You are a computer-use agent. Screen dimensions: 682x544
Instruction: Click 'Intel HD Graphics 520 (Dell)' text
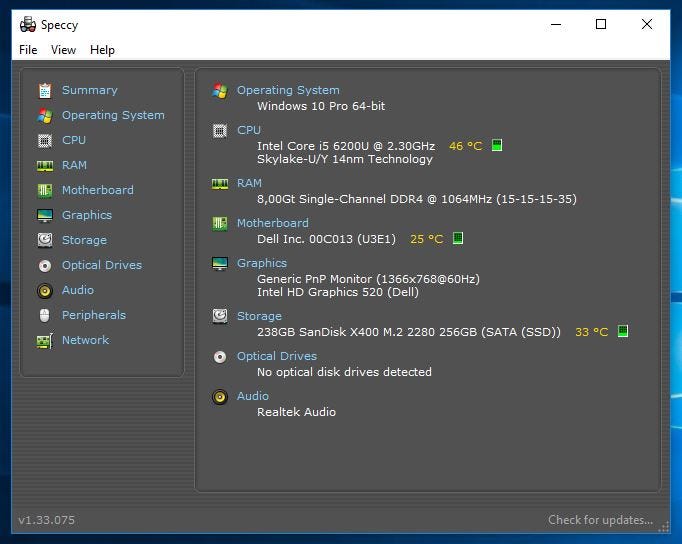tap(338, 292)
